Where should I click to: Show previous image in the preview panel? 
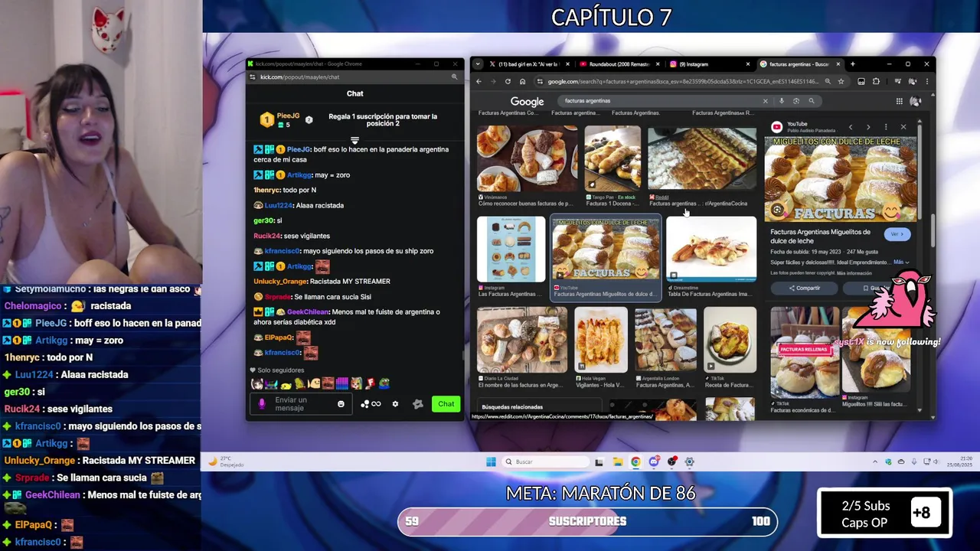pyautogui.click(x=850, y=127)
